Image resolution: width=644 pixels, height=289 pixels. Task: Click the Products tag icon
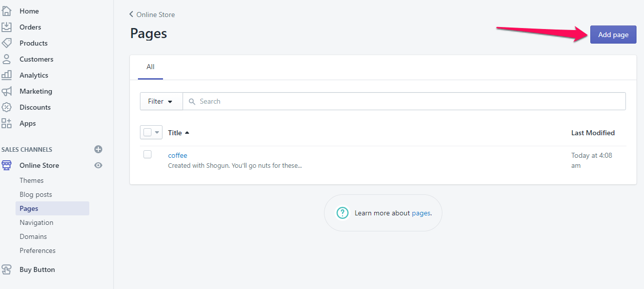7,43
